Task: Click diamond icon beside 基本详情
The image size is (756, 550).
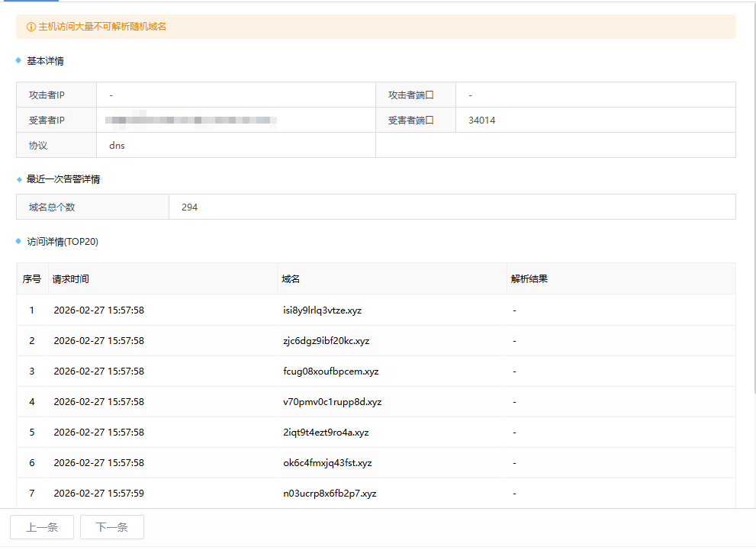Action: tap(18, 60)
